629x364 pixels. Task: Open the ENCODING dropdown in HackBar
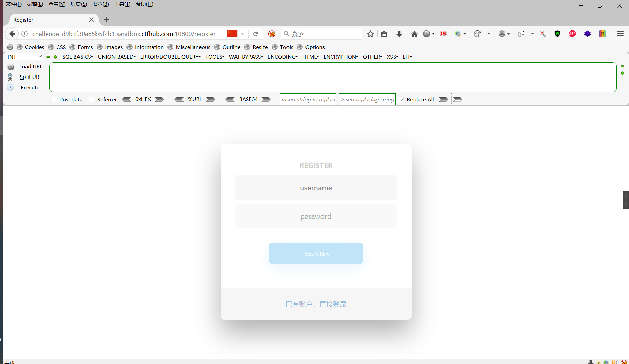[282, 57]
